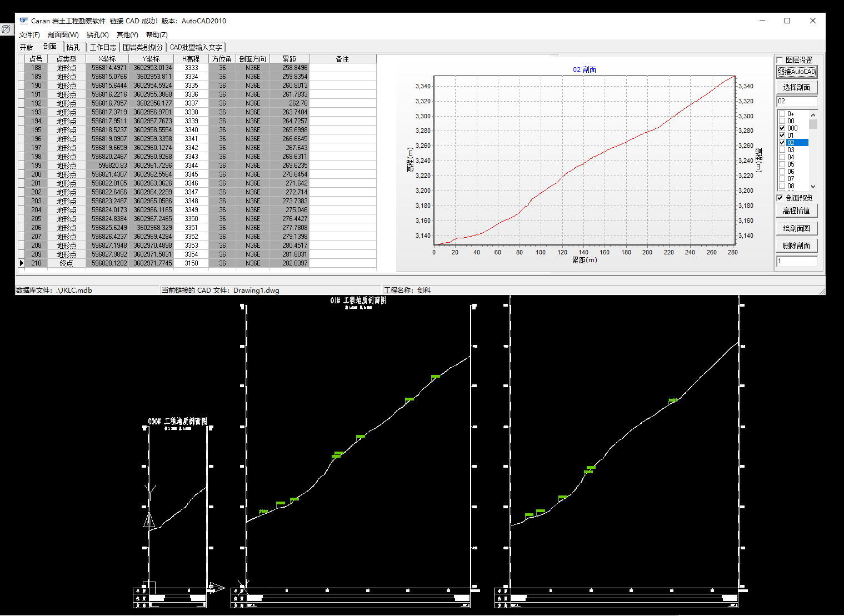Click section list scroll up arrow
This screenshot has height=616, width=844.
pos(813,114)
